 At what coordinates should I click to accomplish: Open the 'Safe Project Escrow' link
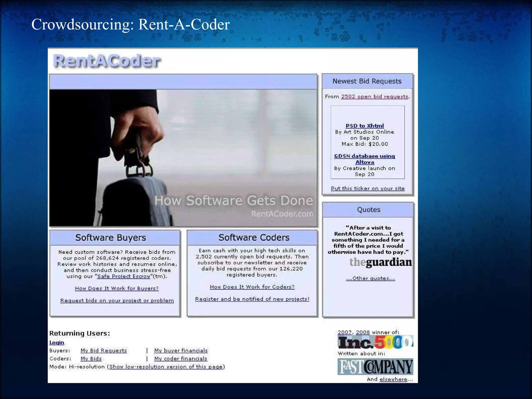point(124,276)
